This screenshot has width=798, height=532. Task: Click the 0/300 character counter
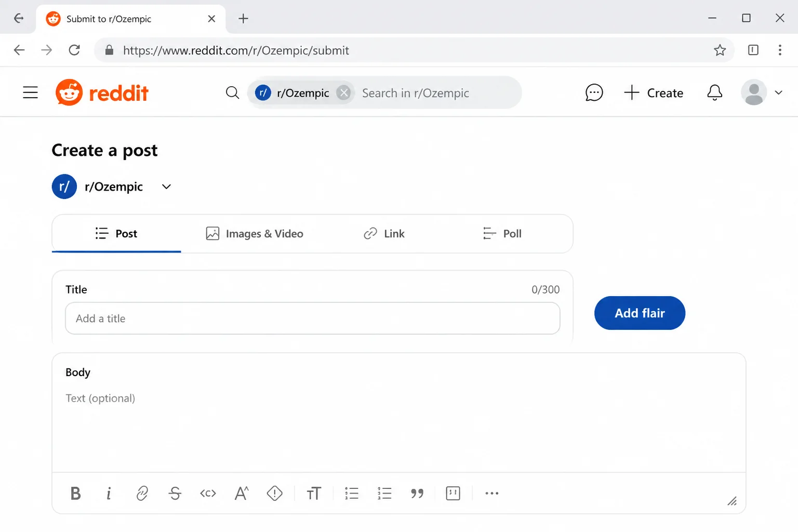tap(546, 289)
